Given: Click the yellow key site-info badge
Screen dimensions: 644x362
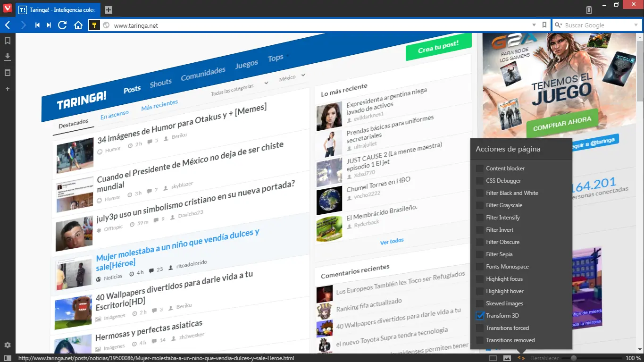Looking at the screenshot, I should 94,25.
